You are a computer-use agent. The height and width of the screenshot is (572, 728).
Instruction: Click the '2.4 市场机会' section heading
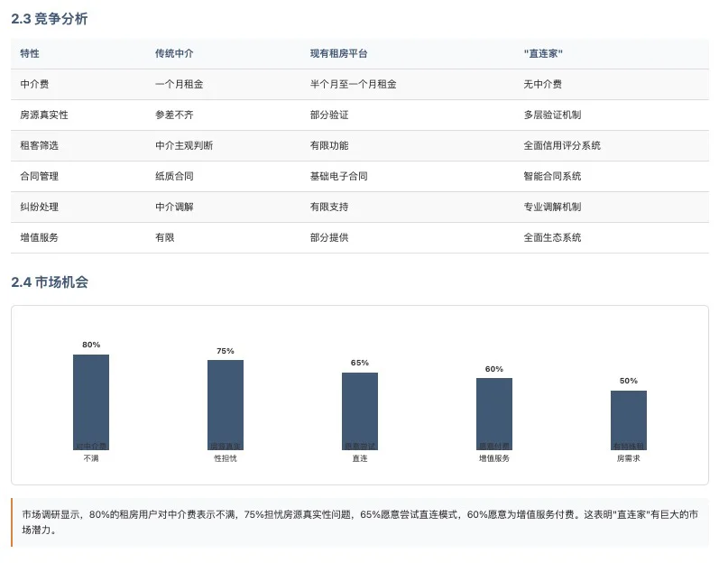50,282
